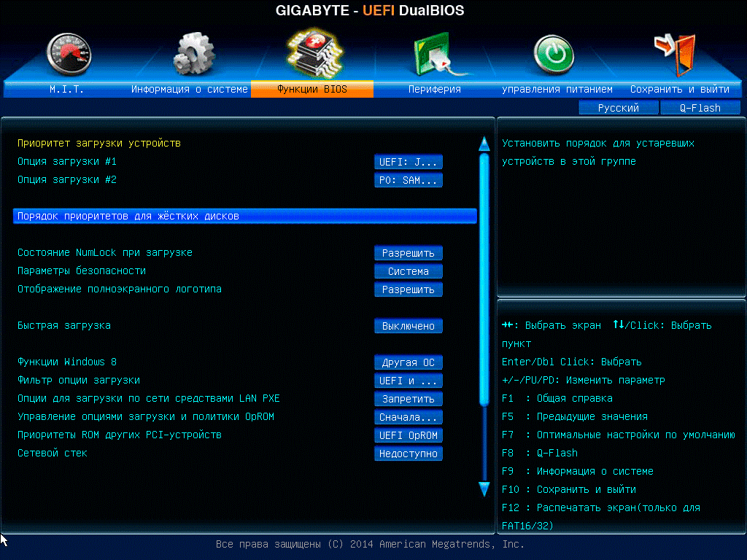
Task: Select the Опция загрузки #1 label
Action: [x=66, y=161]
